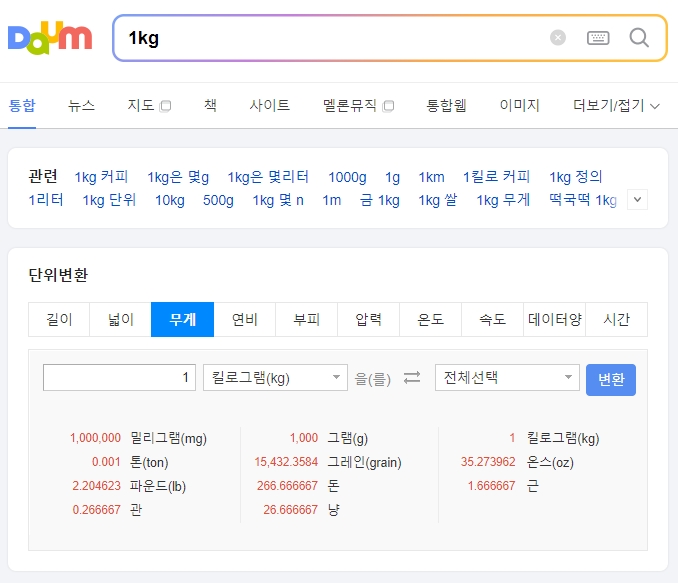The image size is (678, 583).
Task: Open related search 1kg은 몇리터
Action: [268, 177]
